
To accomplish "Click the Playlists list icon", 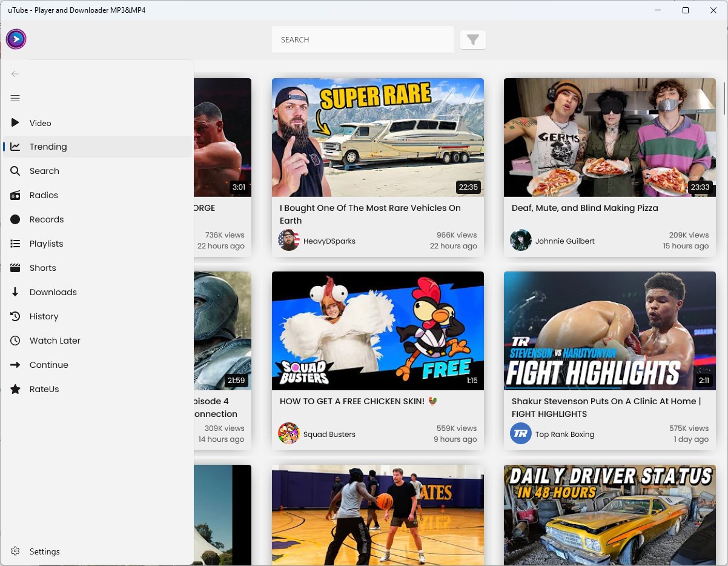I will click(15, 244).
